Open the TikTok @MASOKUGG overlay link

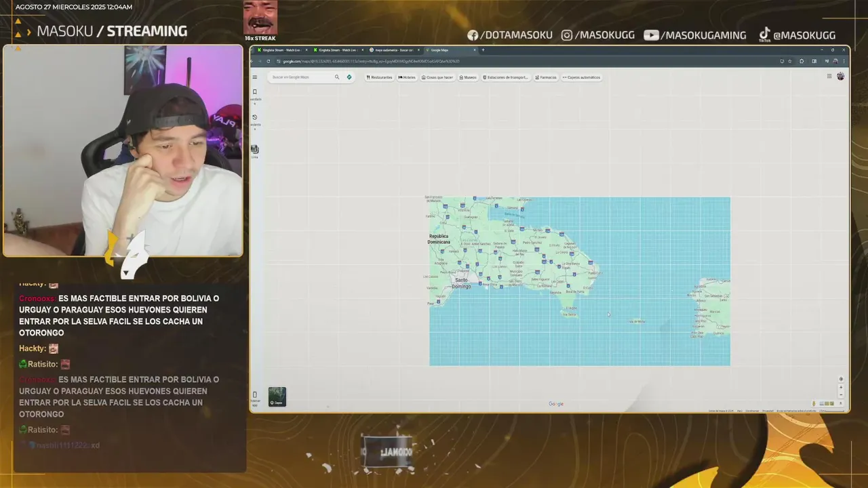(x=797, y=35)
